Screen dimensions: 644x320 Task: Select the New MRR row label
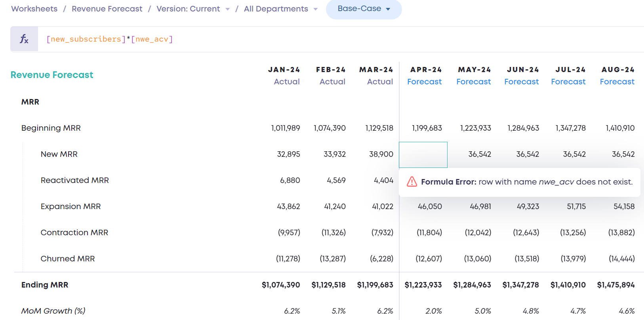(x=59, y=154)
